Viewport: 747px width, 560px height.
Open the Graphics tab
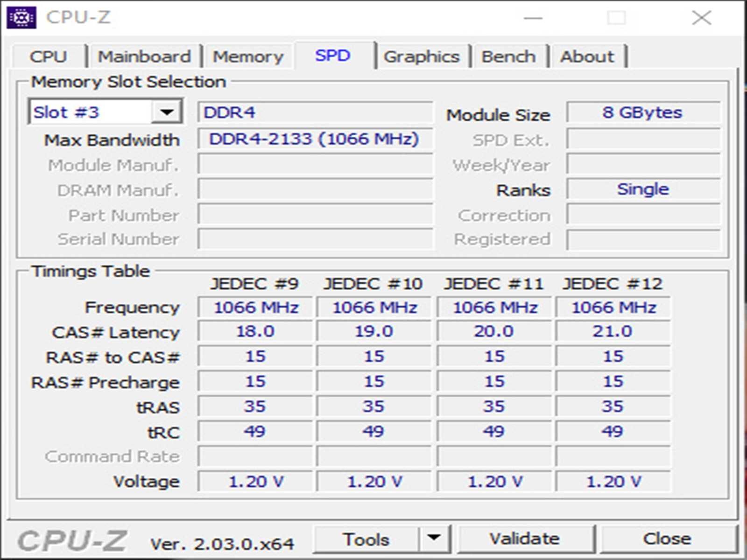(x=422, y=56)
